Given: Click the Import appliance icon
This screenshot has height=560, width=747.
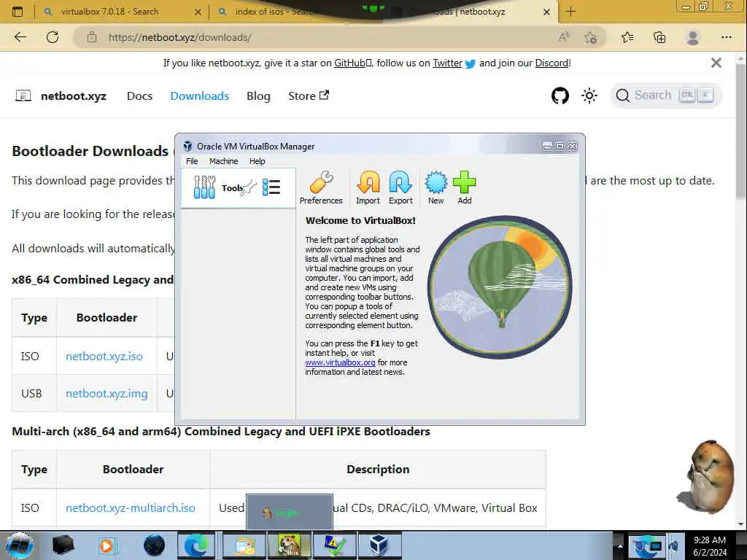Looking at the screenshot, I should (x=368, y=187).
